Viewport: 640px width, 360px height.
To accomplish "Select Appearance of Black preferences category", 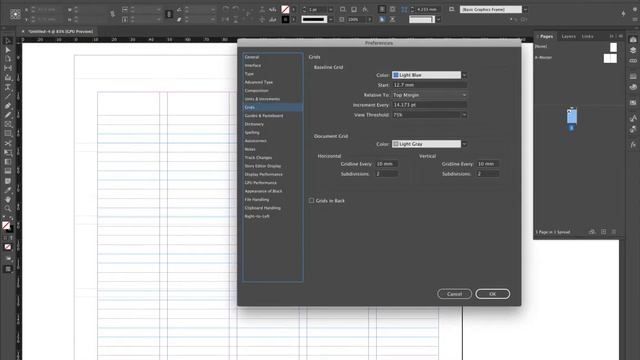I will [263, 191].
